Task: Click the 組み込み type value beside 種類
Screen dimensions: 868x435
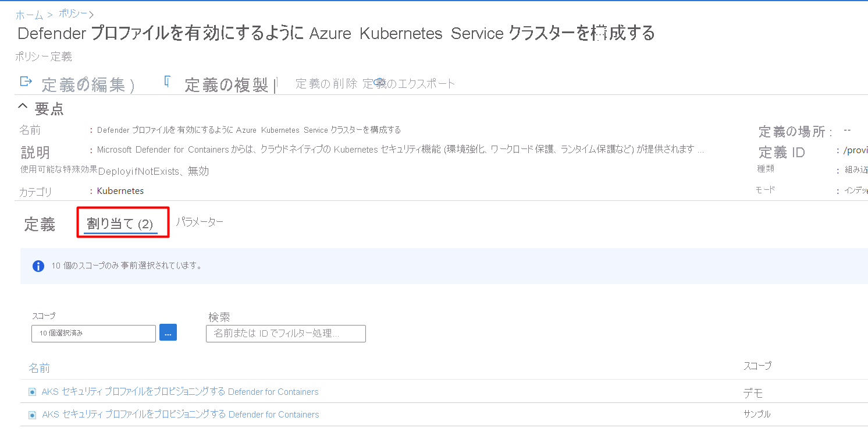Action: [x=856, y=171]
